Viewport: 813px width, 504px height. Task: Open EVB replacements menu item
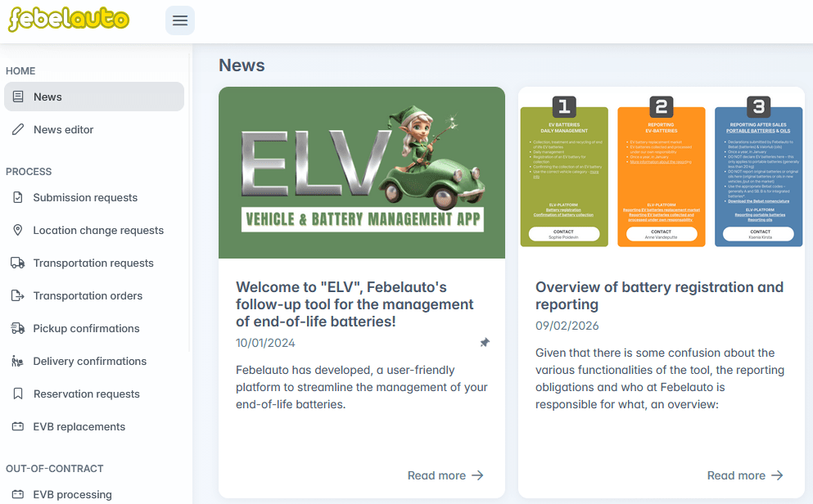click(x=79, y=426)
